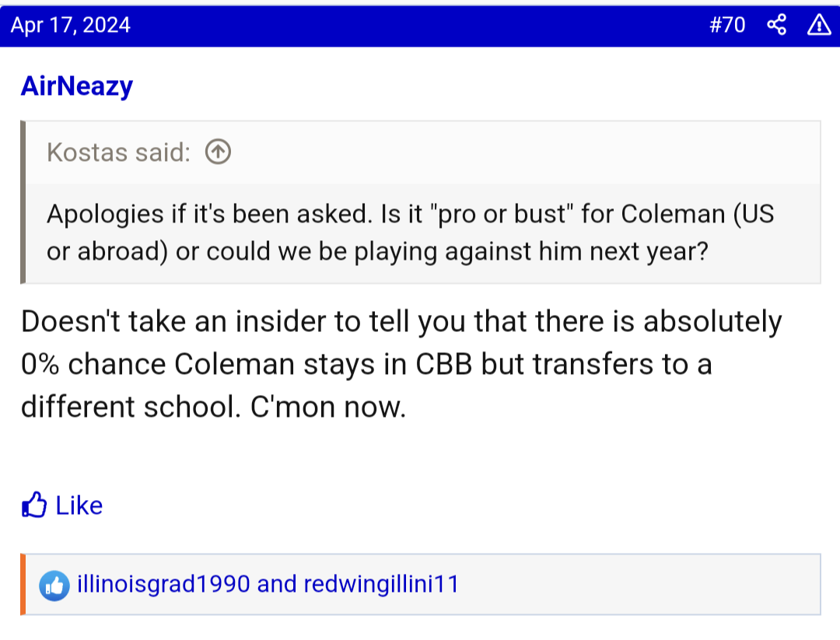Open AirNeazy's user profile

pyautogui.click(x=77, y=86)
